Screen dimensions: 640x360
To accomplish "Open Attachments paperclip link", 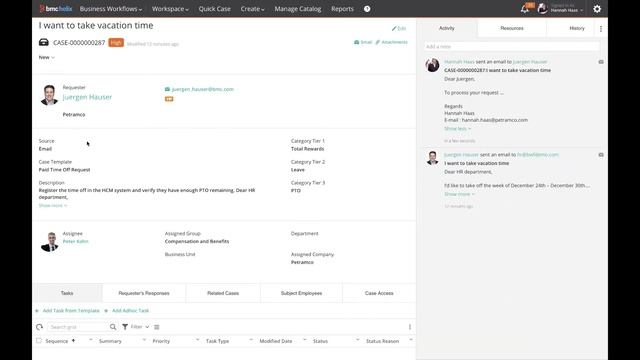I will 391,42.
